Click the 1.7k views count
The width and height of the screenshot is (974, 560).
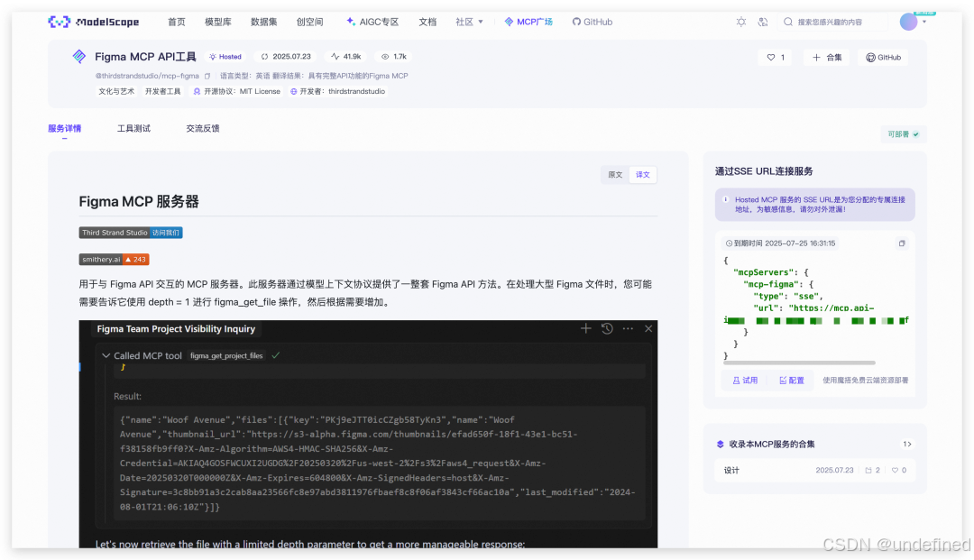[394, 57]
